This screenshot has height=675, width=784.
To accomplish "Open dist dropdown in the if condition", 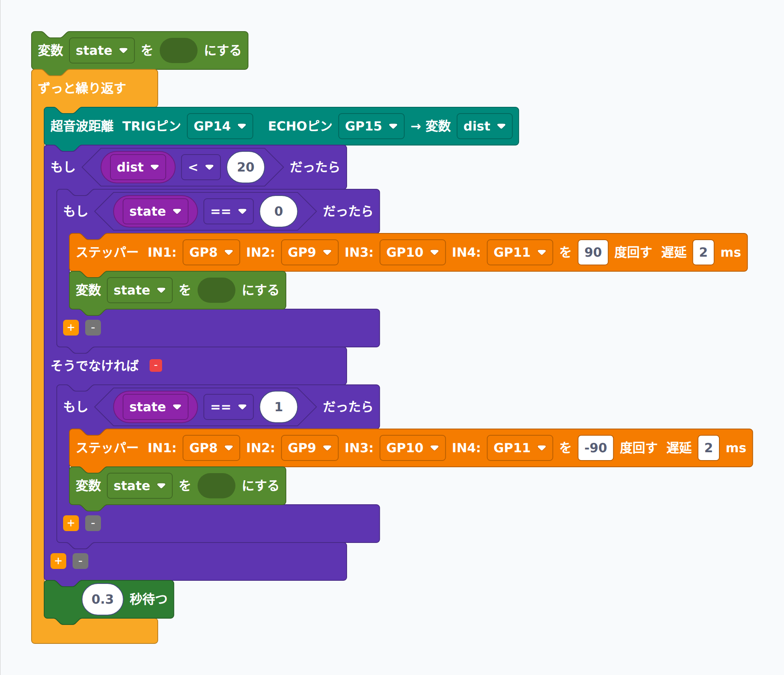I will pos(138,167).
